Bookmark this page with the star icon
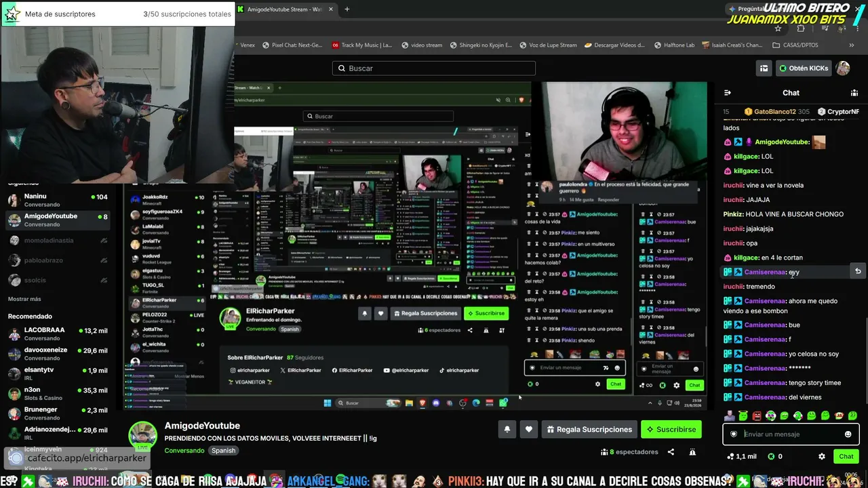 point(778,28)
